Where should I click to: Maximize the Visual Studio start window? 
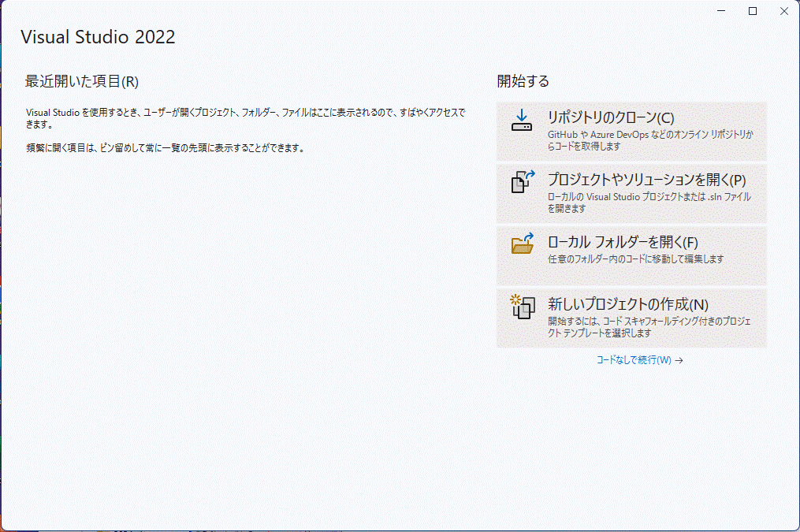click(753, 11)
